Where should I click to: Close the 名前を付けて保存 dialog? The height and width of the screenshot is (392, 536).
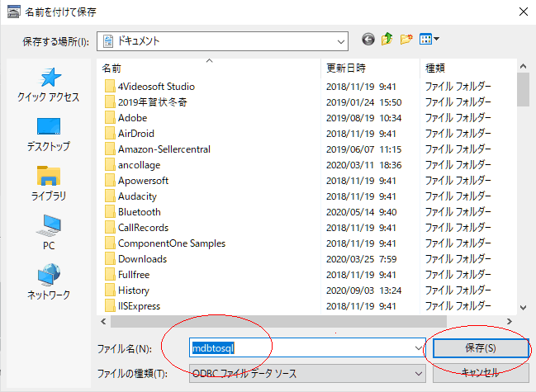524,12
